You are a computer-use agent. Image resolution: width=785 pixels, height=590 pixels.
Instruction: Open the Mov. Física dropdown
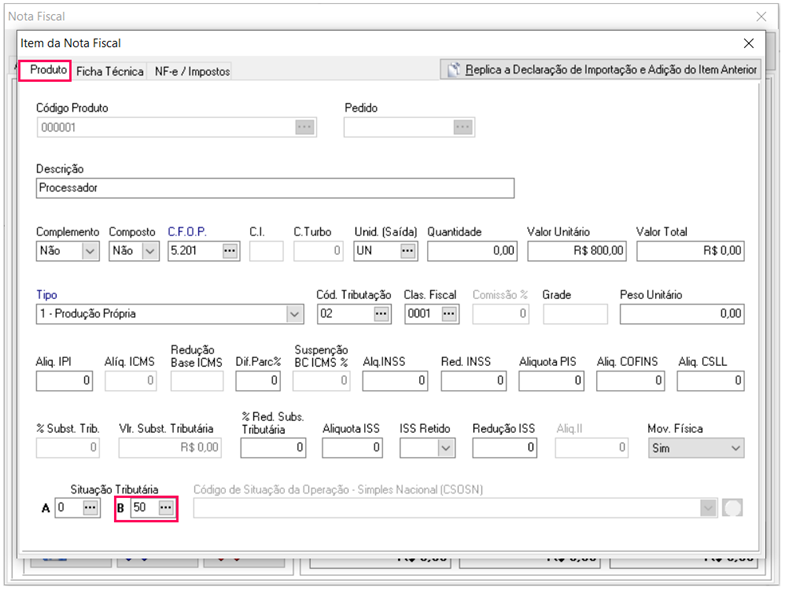click(736, 449)
